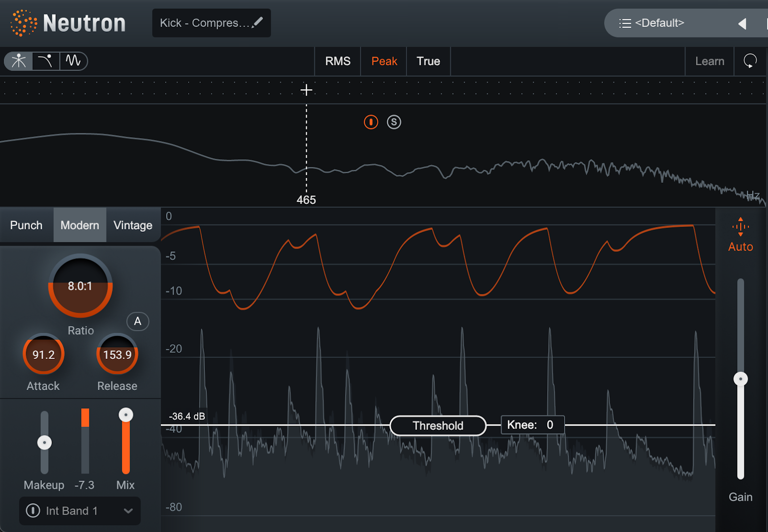
Task: Click the Threshold handle
Action: point(438,426)
